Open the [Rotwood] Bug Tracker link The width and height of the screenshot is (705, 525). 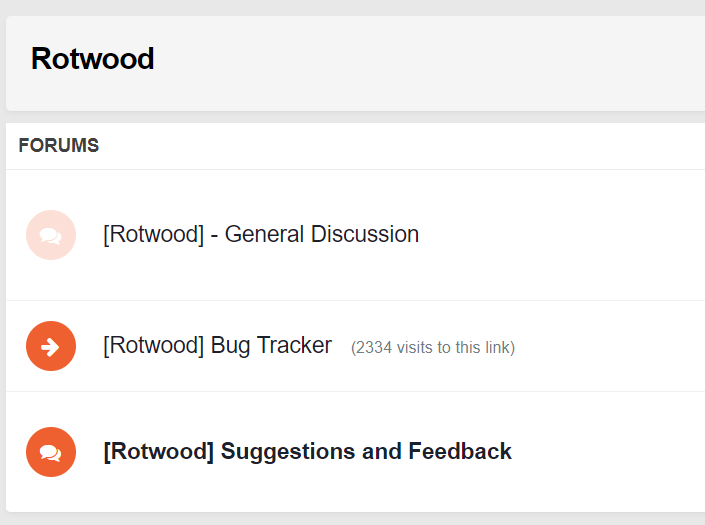coord(217,346)
